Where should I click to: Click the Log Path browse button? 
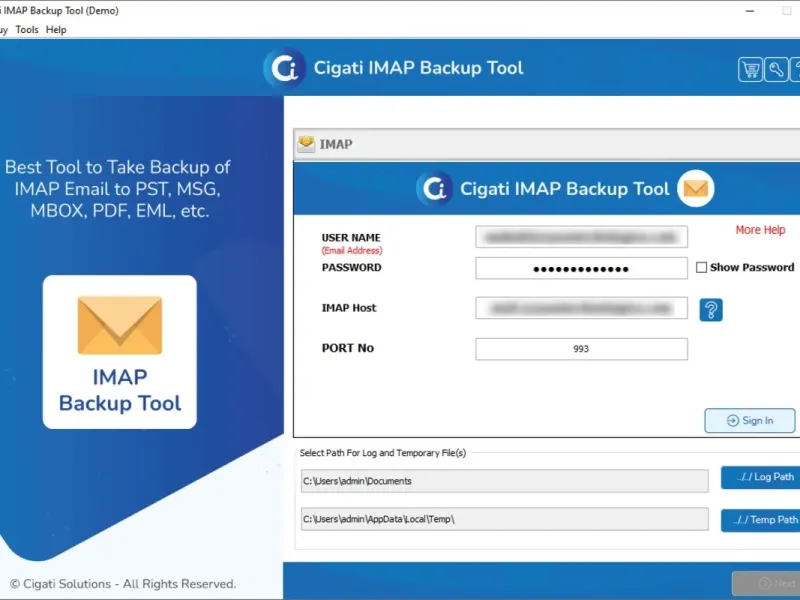click(762, 477)
